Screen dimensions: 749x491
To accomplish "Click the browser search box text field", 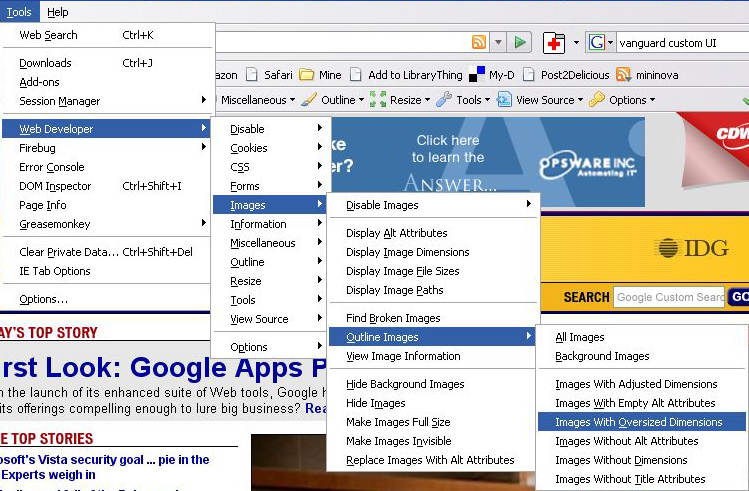I will [682, 43].
